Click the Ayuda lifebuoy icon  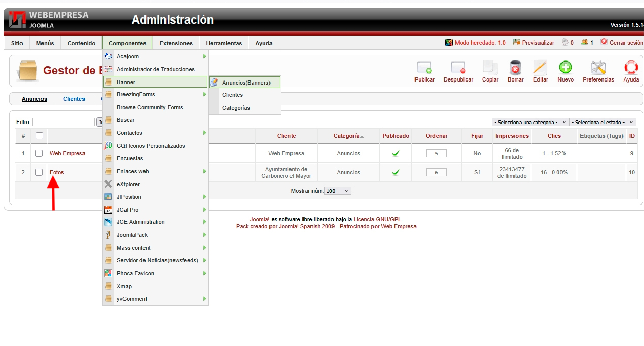(x=631, y=68)
